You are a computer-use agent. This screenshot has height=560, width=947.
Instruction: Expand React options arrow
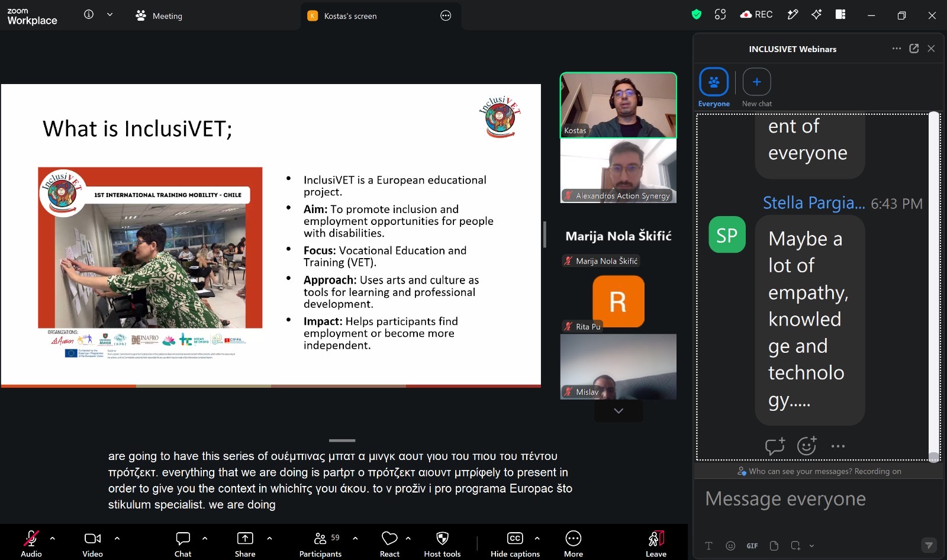(x=408, y=538)
